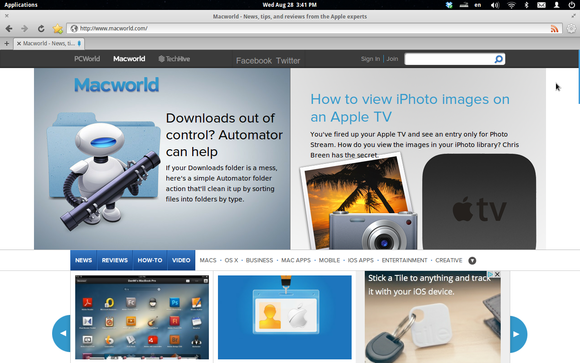The height and width of the screenshot is (363, 580).
Task: Click the page vertical scrollbar
Action: coord(579,78)
